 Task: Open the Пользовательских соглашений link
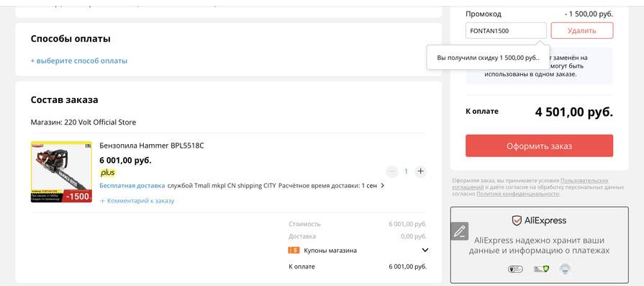pos(530,184)
